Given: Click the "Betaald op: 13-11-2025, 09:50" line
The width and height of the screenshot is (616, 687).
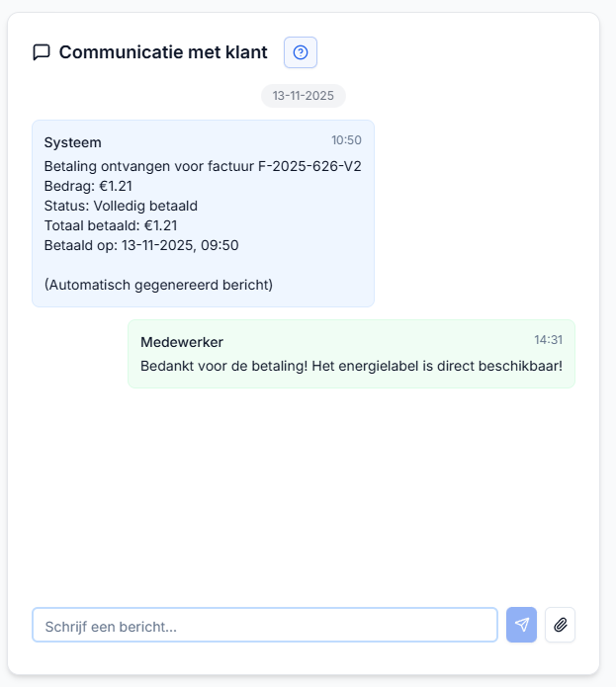Looking at the screenshot, I should (141, 245).
